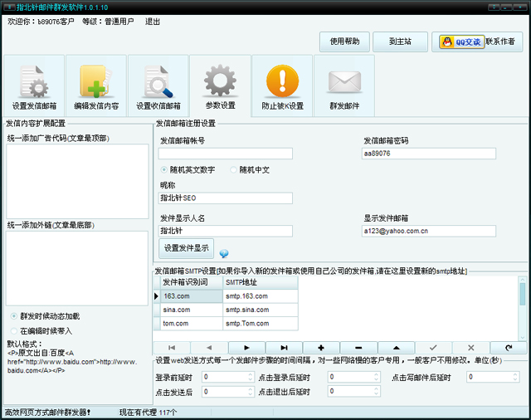Cancel SMTP edit with X icon

click(x=470, y=348)
